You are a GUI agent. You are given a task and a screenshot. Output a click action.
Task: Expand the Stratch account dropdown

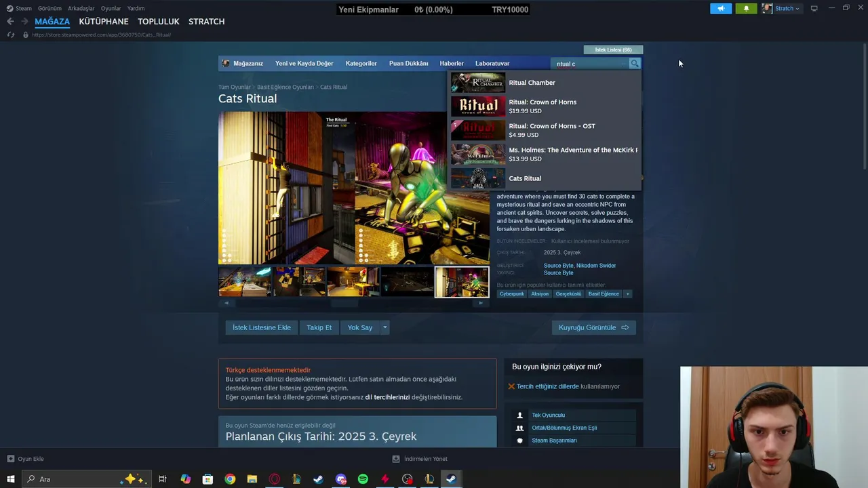[787, 8]
